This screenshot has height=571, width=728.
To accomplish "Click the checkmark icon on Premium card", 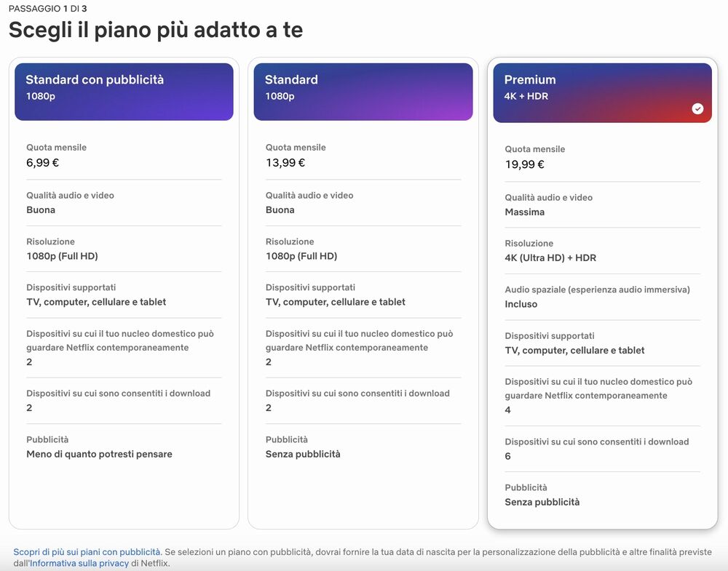I will [x=697, y=108].
